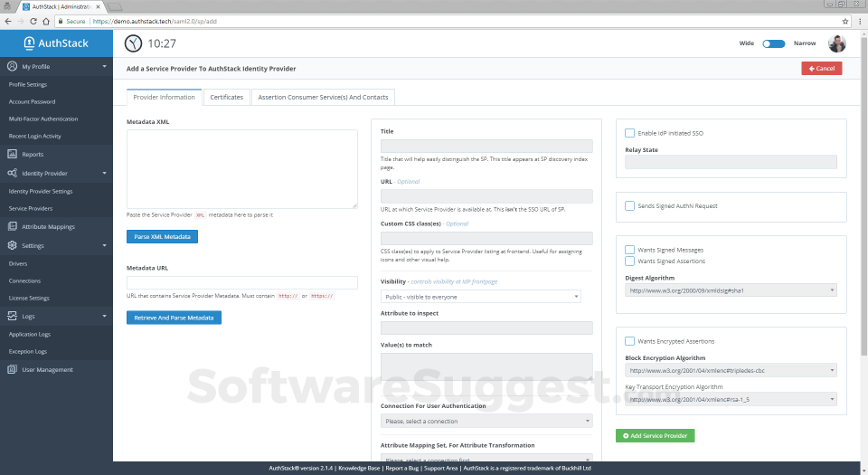Open the Visibility dropdown

pos(480,297)
